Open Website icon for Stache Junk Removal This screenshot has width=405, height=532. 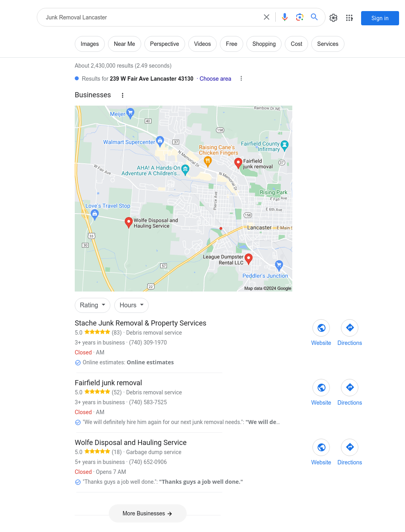coord(321,328)
